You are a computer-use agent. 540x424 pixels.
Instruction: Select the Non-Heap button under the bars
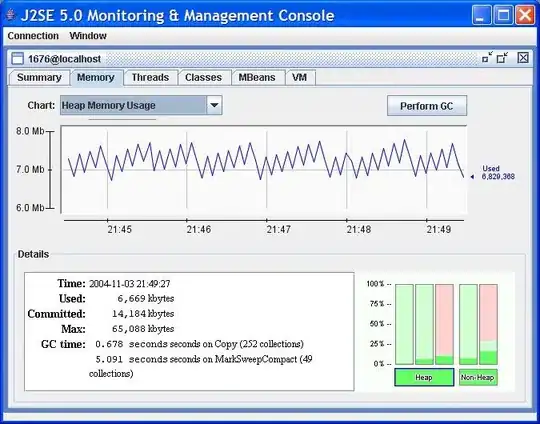pyautogui.click(x=478, y=377)
